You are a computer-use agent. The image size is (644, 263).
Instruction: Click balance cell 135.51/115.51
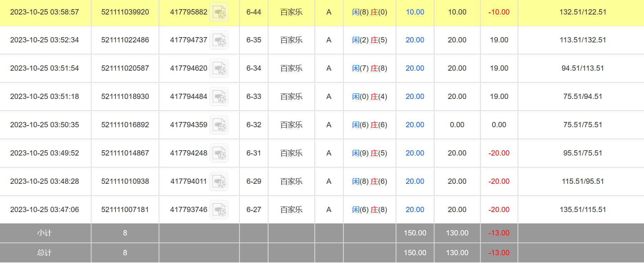tap(583, 210)
